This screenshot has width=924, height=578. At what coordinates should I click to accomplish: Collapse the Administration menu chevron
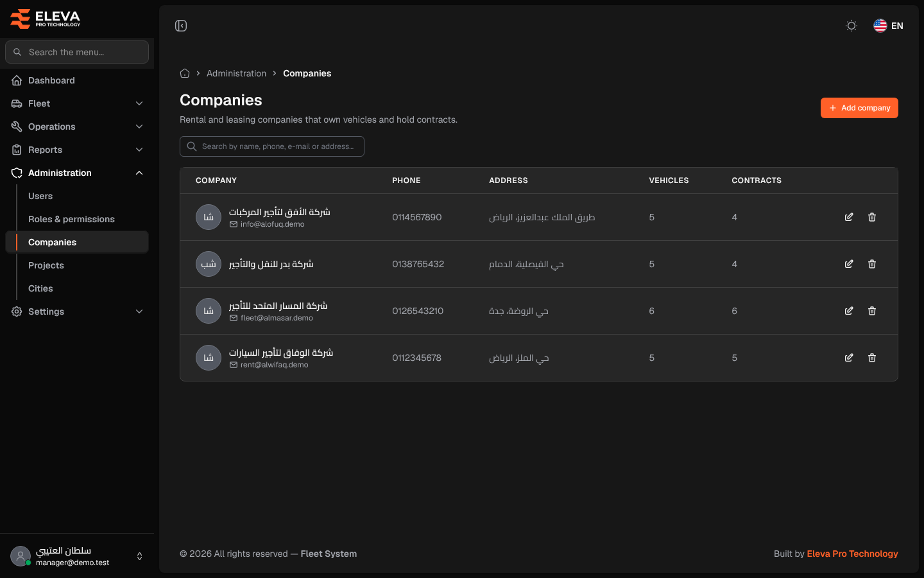(x=139, y=173)
